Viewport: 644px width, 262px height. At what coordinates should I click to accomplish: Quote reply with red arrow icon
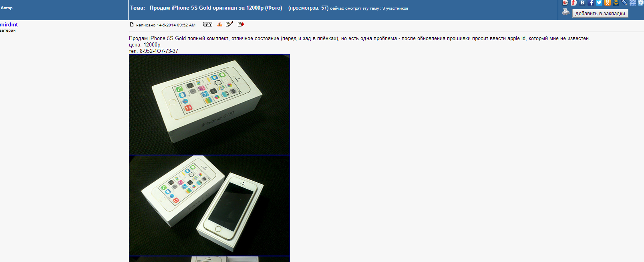(x=241, y=24)
